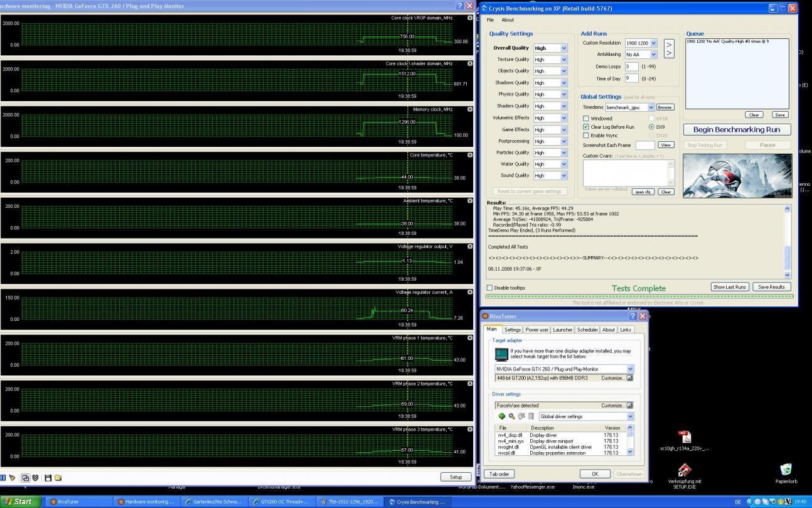The height and width of the screenshot is (508, 812).
Task: Close the VRM phase 1 temperature graph
Action: click(470, 338)
